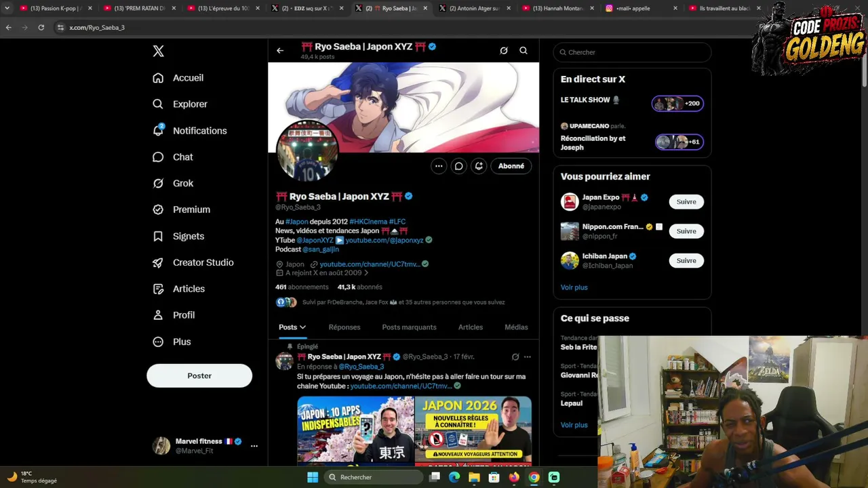
Task: Open the Grok icon in sidebar
Action: tap(158, 184)
